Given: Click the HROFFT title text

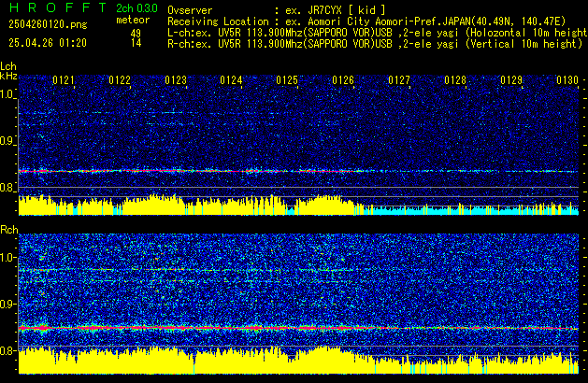Looking at the screenshot, I should pyautogui.click(x=58, y=7).
